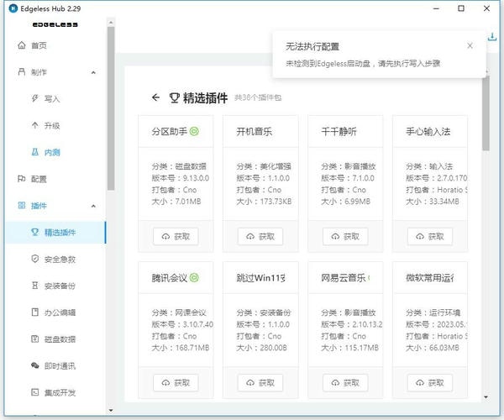Click the WeChat icon beside 即时通讯
504x420 pixels.
(34, 365)
